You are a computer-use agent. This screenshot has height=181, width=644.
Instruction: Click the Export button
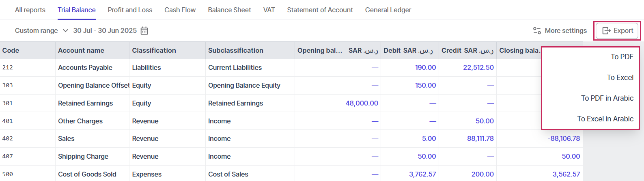[x=617, y=31]
